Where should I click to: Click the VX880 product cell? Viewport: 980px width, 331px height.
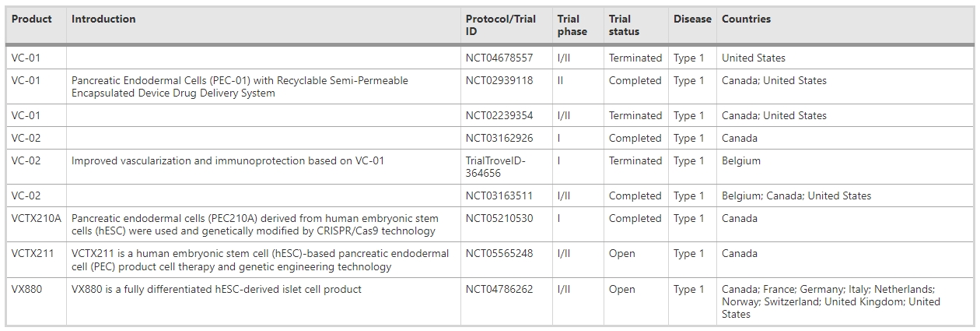[27, 290]
